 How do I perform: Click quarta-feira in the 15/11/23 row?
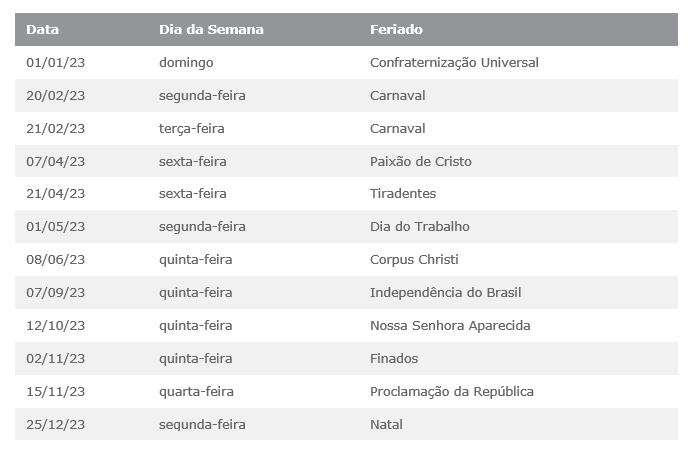pyautogui.click(x=196, y=392)
